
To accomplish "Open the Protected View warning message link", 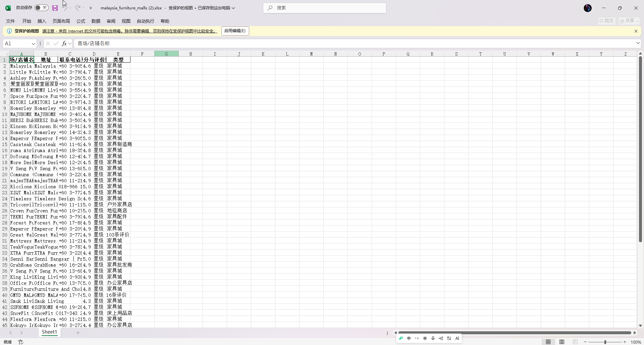I will [129, 31].
